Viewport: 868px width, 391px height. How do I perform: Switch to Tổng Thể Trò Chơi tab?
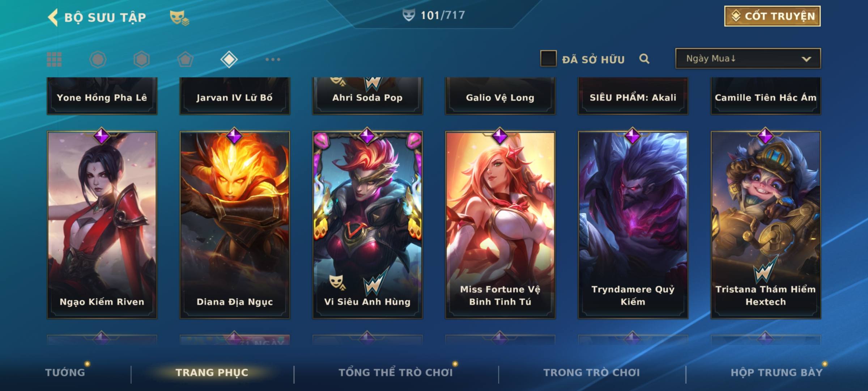[x=396, y=373]
